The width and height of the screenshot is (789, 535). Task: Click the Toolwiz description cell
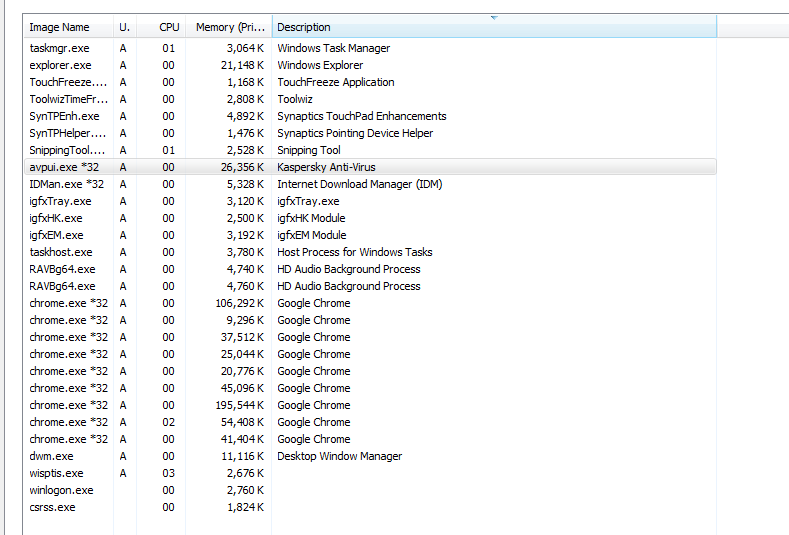point(295,100)
